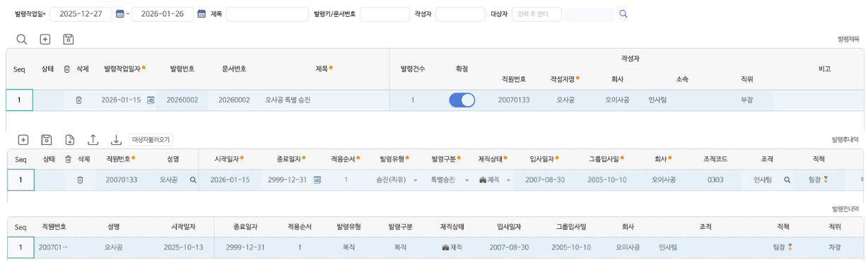Click the 작성자 search input field
Screen dimensions: 868x263
click(x=460, y=14)
